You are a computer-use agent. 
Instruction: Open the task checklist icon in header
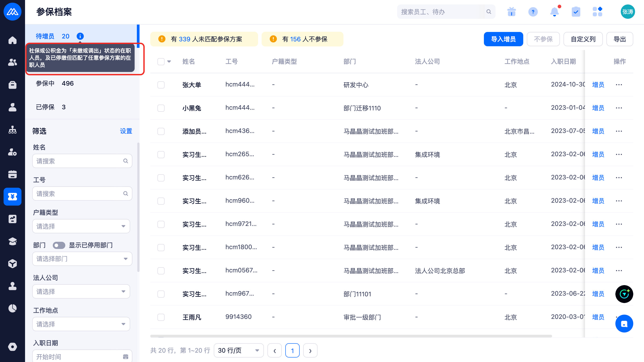pyautogui.click(x=576, y=12)
